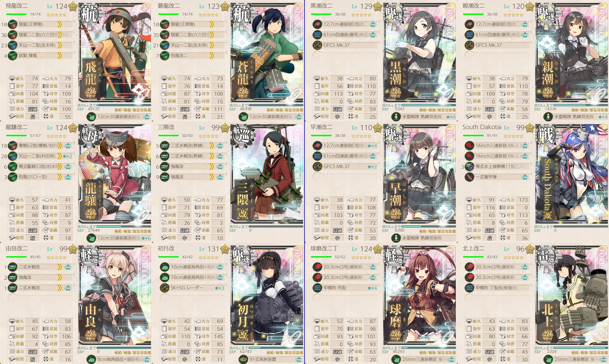609x364 pixels.
Task: Click the SK+SG レーダー radar icon on 初月改
Action: (165, 288)
